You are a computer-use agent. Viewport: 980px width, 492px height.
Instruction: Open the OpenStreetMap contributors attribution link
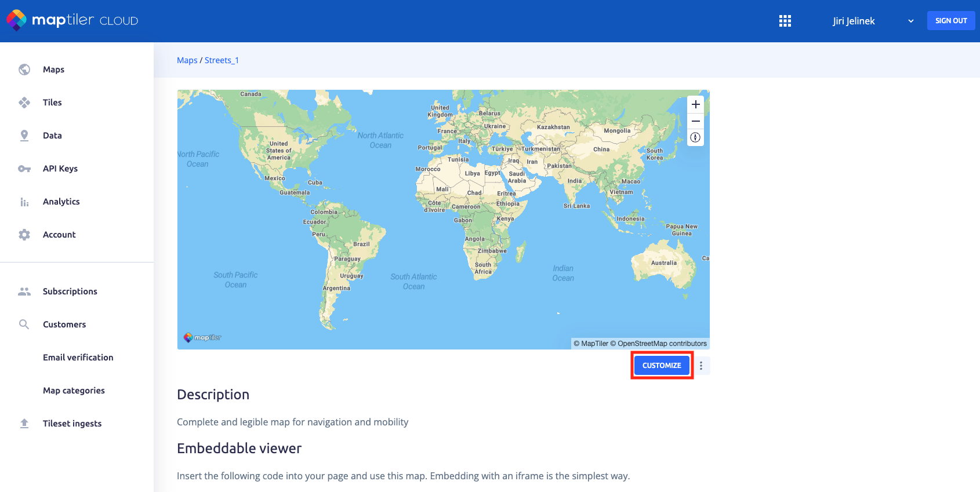(x=662, y=344)
